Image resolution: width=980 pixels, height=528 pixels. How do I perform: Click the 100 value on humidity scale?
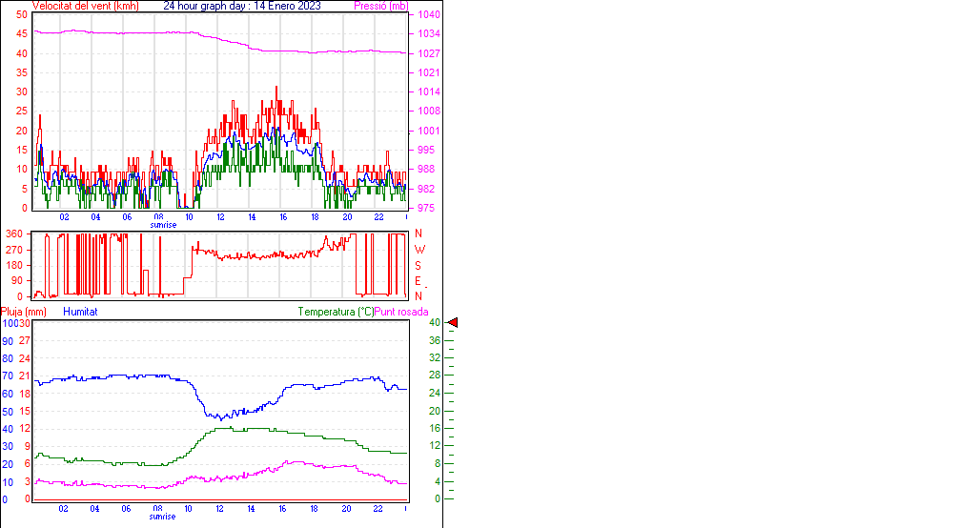9,323
